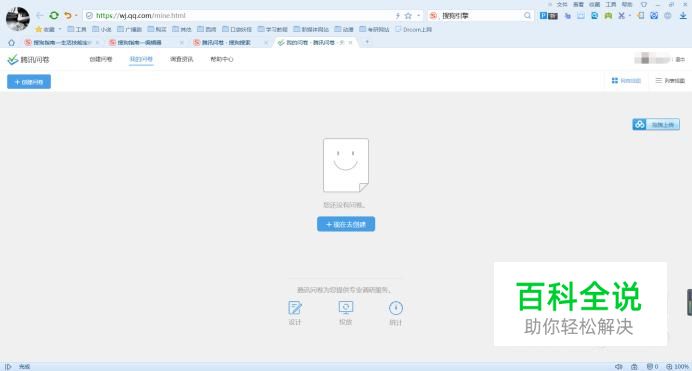Switch to first Sogou guide tab
This screenshot has width=692, height=371.
pyautogui.click(x=60, y=42)
